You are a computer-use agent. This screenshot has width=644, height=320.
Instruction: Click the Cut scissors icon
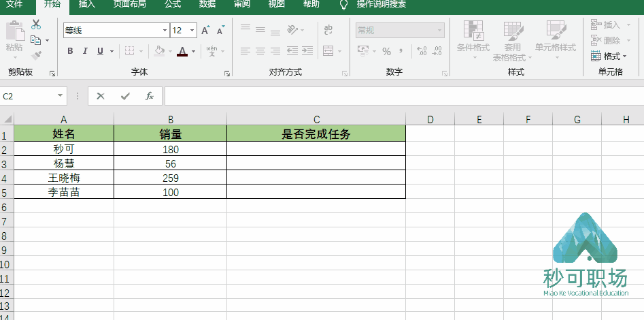[36, 25]
